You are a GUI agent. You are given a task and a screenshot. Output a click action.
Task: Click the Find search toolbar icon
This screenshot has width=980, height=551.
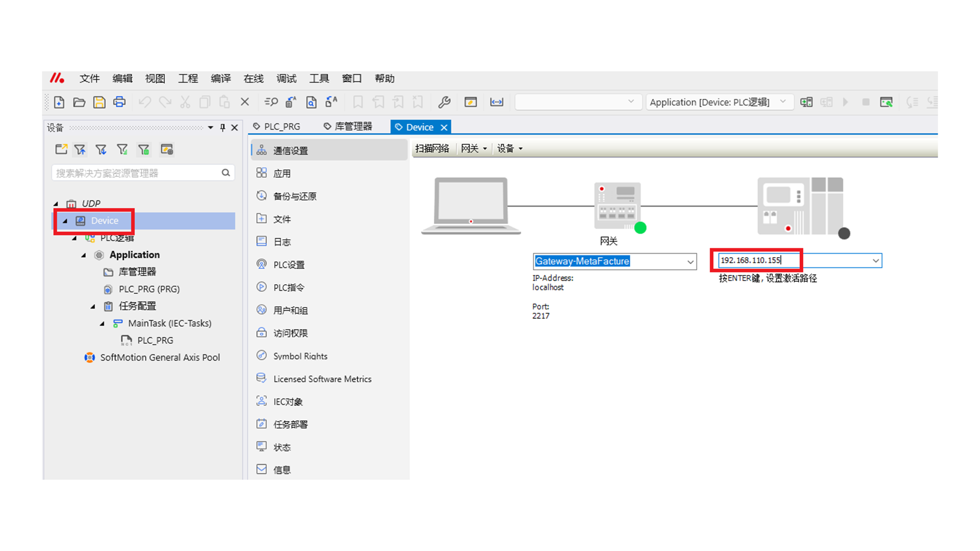coord(271,103)
